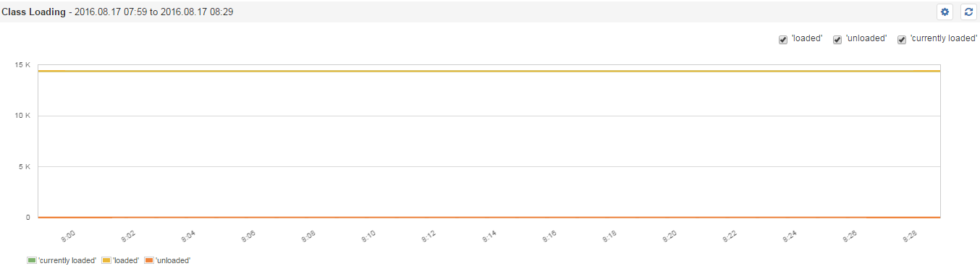Click the yellow 'loaded' legend swatch
The width and height of the screenshot is (980, 274).
coord(106,260)
